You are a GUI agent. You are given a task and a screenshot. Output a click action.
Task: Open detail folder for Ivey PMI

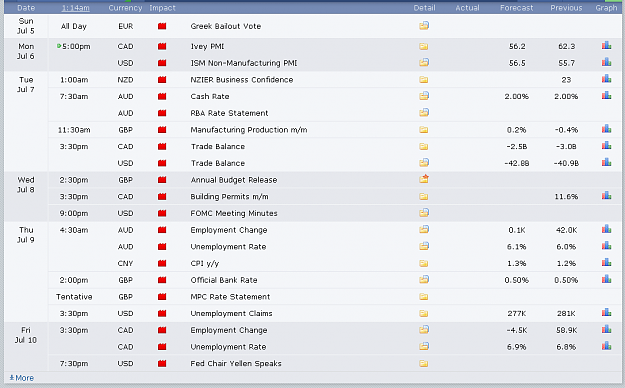click(424, 46)
